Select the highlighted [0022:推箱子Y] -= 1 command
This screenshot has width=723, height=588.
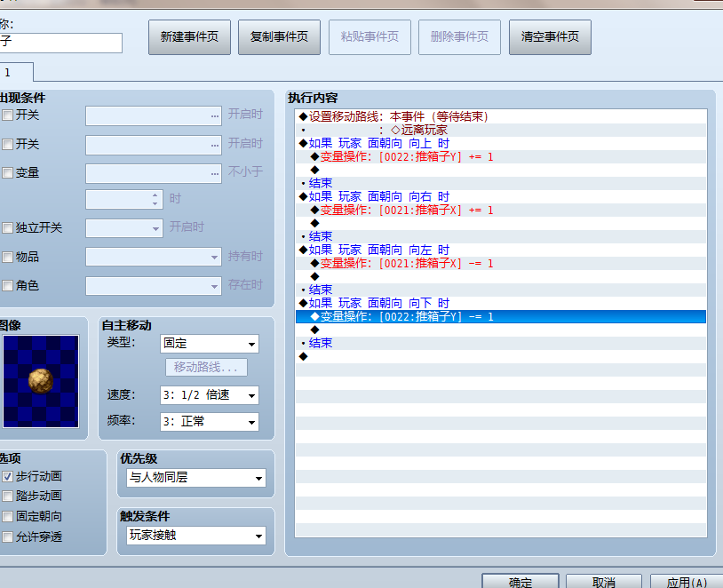[501, 317]
